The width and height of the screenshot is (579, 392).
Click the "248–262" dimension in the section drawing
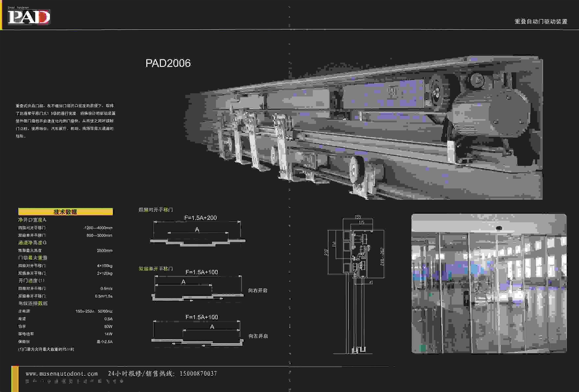(382, 257)
